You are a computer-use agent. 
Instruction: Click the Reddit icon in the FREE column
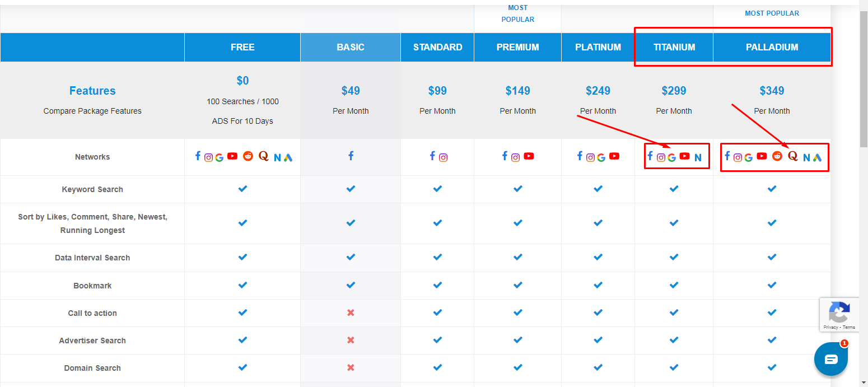tap(248, 156)
